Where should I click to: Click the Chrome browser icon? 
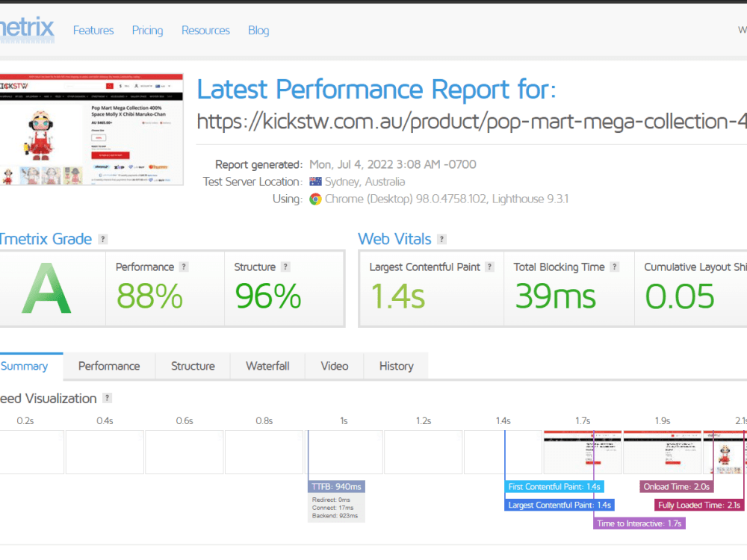click(315, 199)
